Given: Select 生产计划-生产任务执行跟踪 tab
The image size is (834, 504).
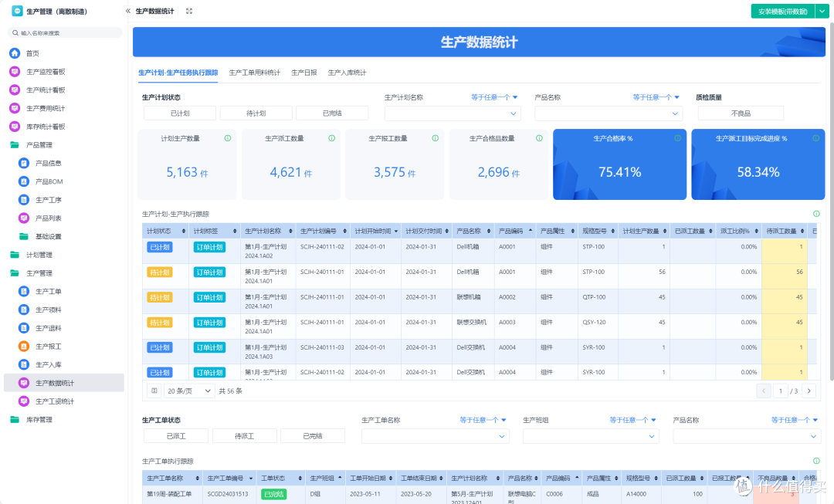Looking at the screenshot, I should [178, 73].
